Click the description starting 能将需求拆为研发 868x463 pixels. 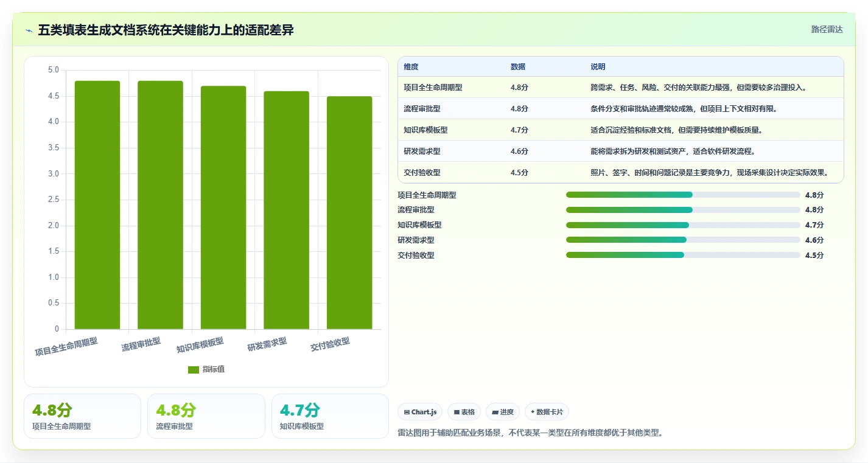click(673, 151)
